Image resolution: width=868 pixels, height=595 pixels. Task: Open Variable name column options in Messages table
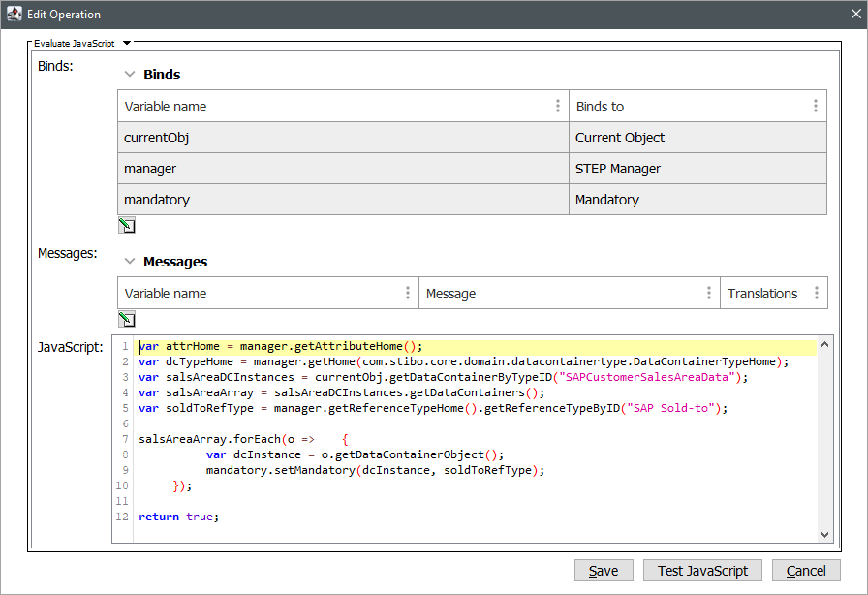pyautogui.click(x=408, y=294)
